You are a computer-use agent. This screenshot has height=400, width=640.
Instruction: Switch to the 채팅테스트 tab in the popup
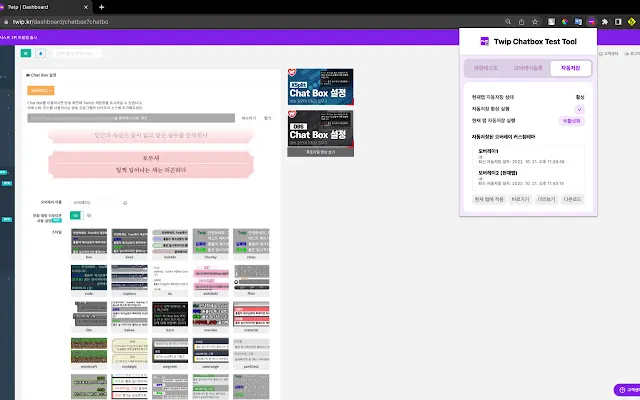click(x=485, y=68)
